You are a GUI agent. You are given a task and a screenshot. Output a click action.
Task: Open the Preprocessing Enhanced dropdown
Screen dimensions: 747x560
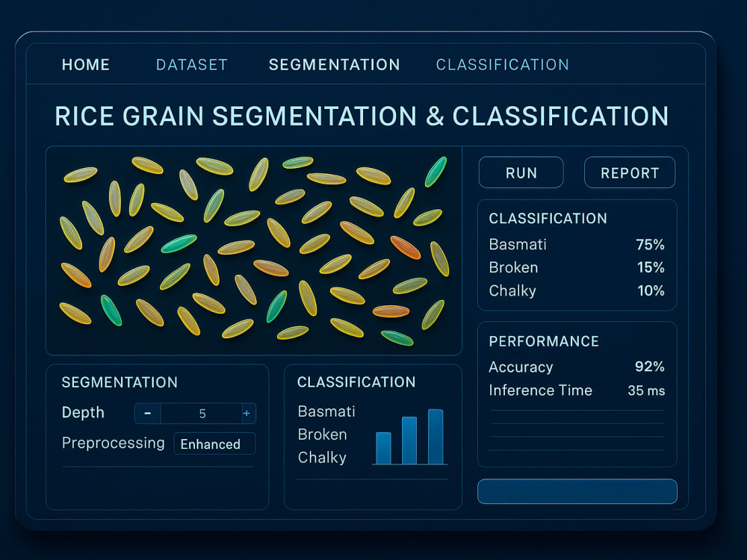tap(214, 444)
